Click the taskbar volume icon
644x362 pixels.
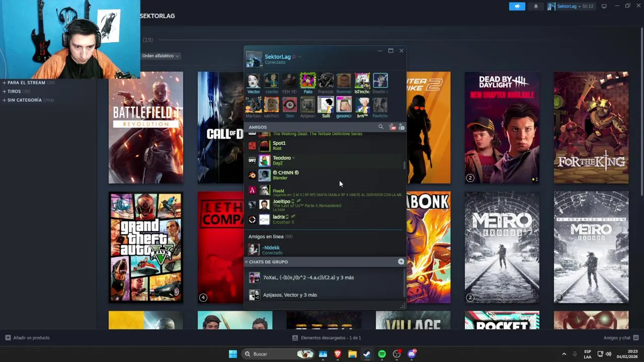pyautogui.click(x=608, y=354)
